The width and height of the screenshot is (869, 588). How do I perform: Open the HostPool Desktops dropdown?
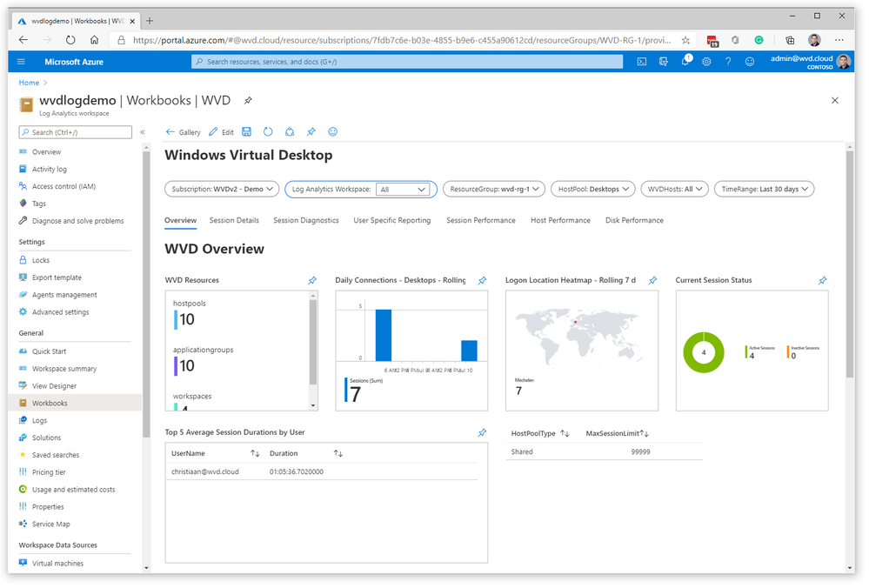point(593,189)
